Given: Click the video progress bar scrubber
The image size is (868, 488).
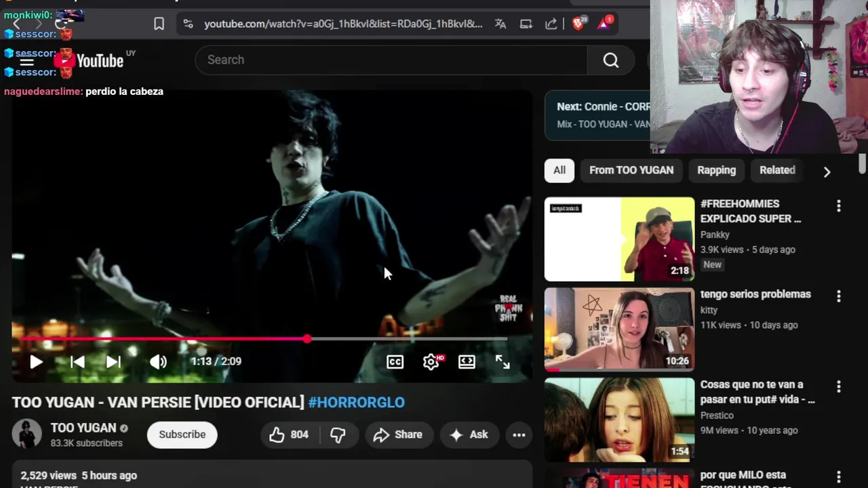Looking at the screenshot, I should click(307, 338).
